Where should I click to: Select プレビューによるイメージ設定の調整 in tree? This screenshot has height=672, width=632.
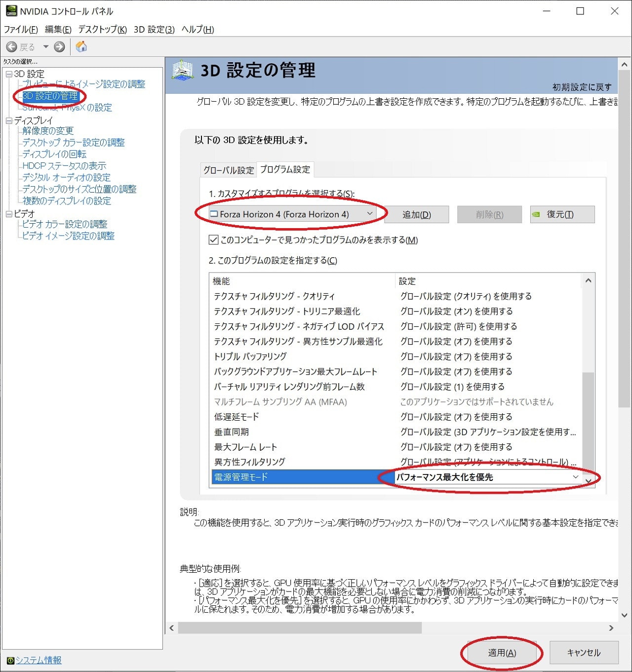click(x=84, y=84)
